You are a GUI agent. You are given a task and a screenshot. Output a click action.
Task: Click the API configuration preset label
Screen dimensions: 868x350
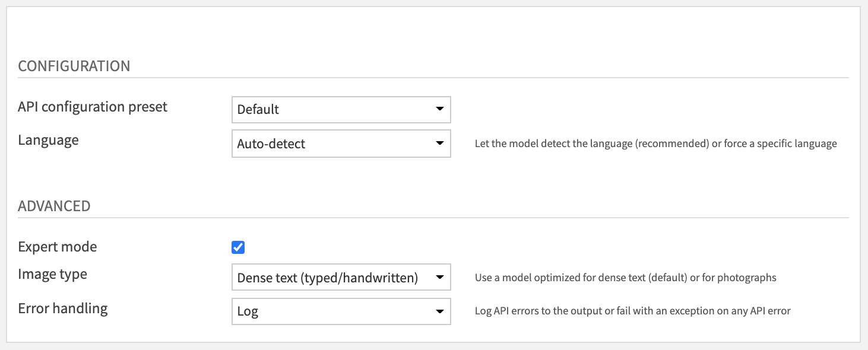93,107
